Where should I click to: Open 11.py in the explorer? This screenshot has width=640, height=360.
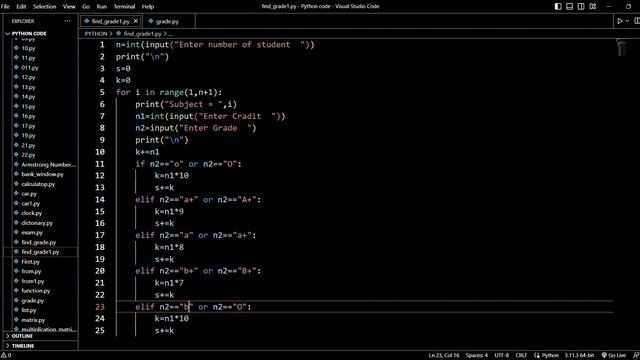(28, 58)
